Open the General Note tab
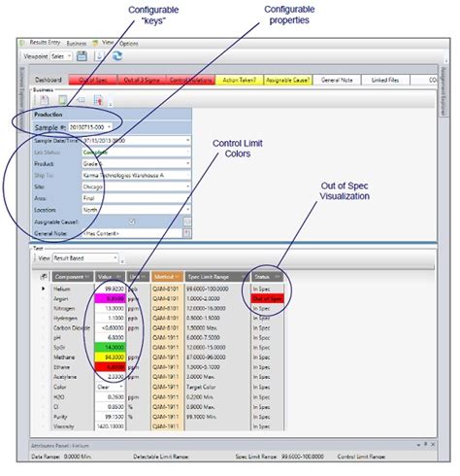 coord(337,80)
